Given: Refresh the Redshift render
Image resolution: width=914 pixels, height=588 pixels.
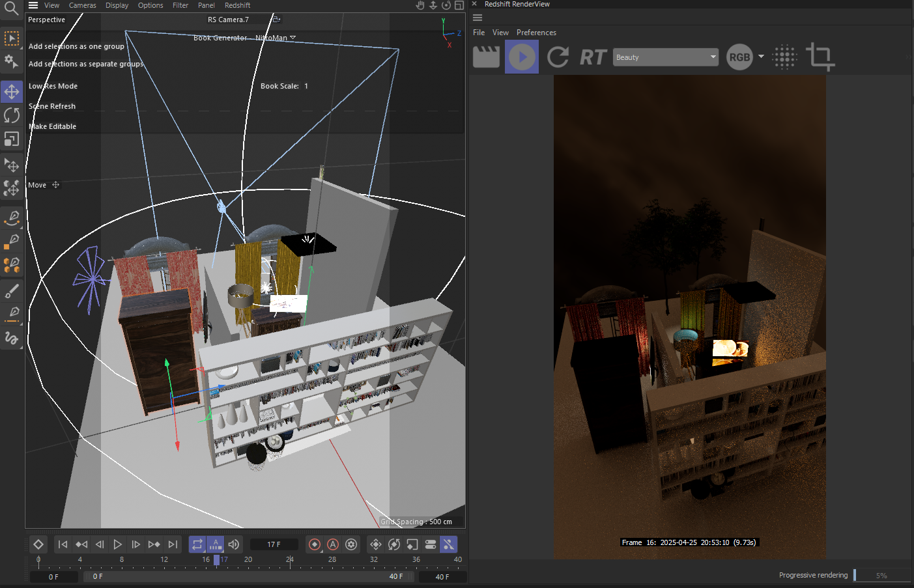Looking at the screenshot, I should pos(558,57).
